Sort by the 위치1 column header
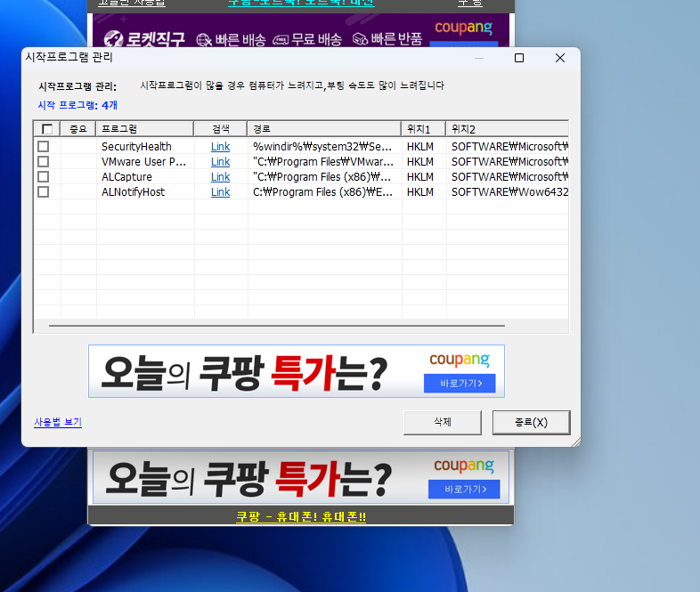Screen dimensions: 700x592 point(424,129)
